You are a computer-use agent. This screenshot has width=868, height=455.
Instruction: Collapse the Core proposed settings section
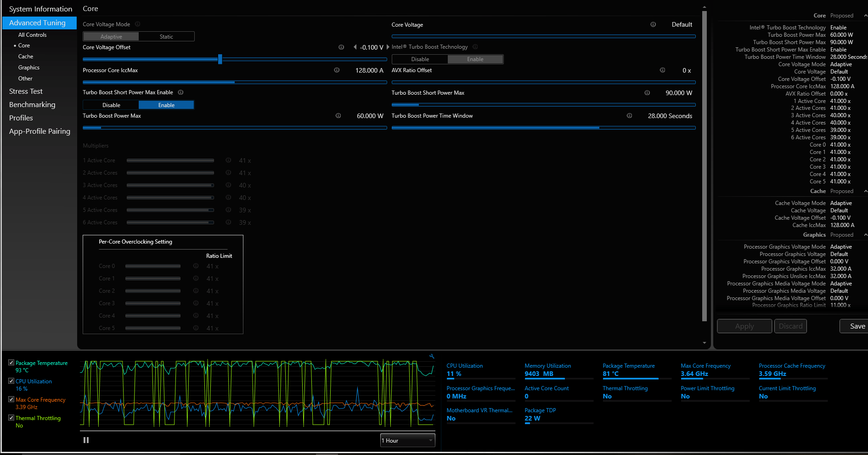pyautogui.click(x=865, y=16)
